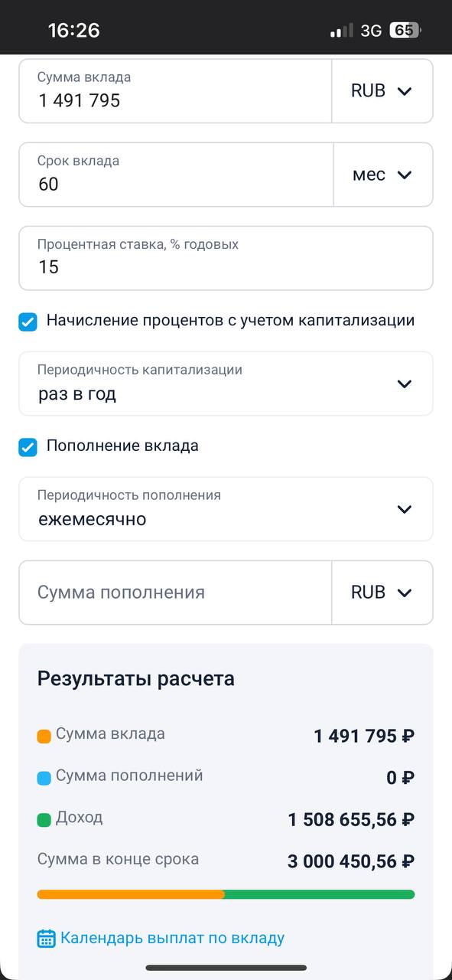The height and width of the screenshot is (980, 452).
Task: Tap the 16:26 clock in status bar
Action: [73, 31]
